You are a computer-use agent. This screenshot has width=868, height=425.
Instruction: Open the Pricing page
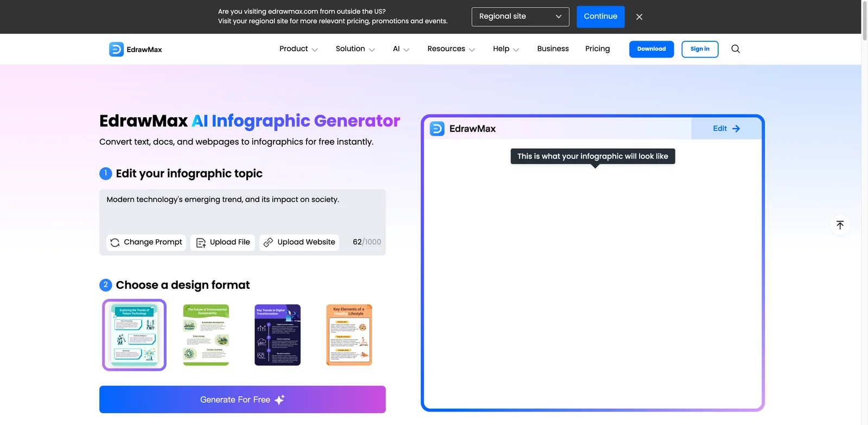[597, 49]
